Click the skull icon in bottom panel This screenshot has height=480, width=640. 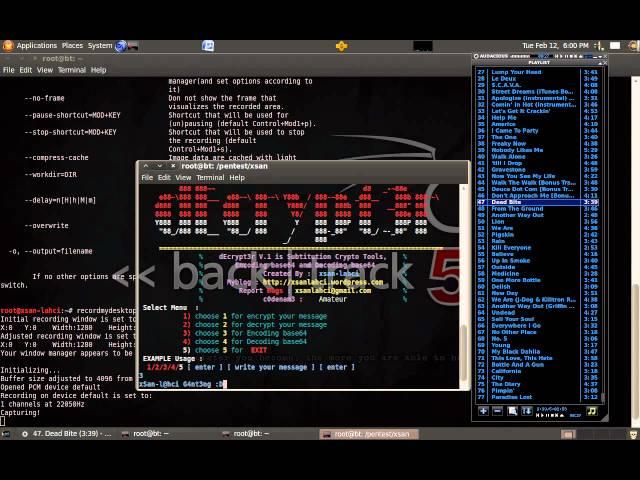click(633, 434)
